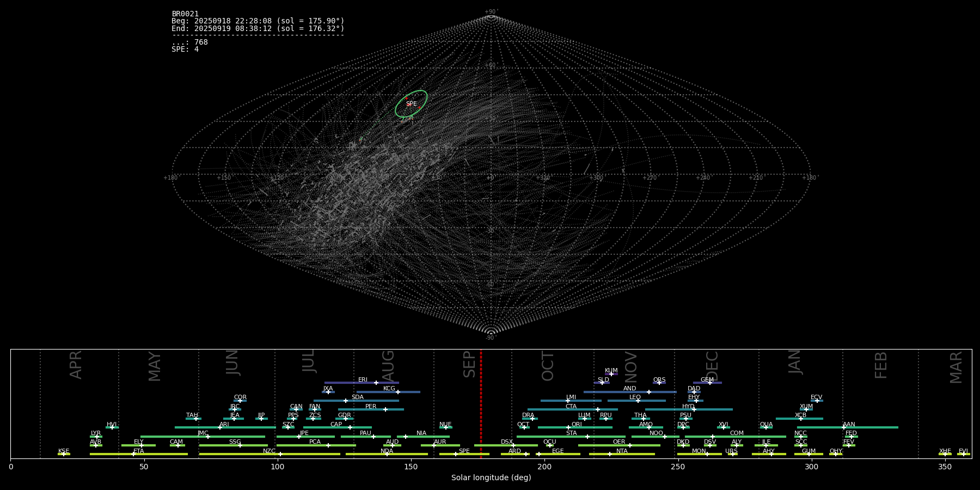The width and height of the screenshot is (980, 490).
Task: Click the KCG shower label
Action: point(389,389)
